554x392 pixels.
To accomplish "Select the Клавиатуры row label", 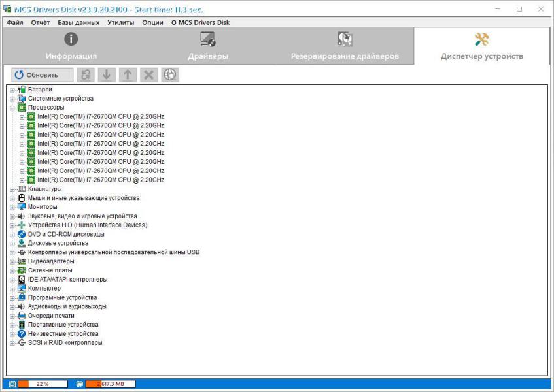I will [44, 189].
